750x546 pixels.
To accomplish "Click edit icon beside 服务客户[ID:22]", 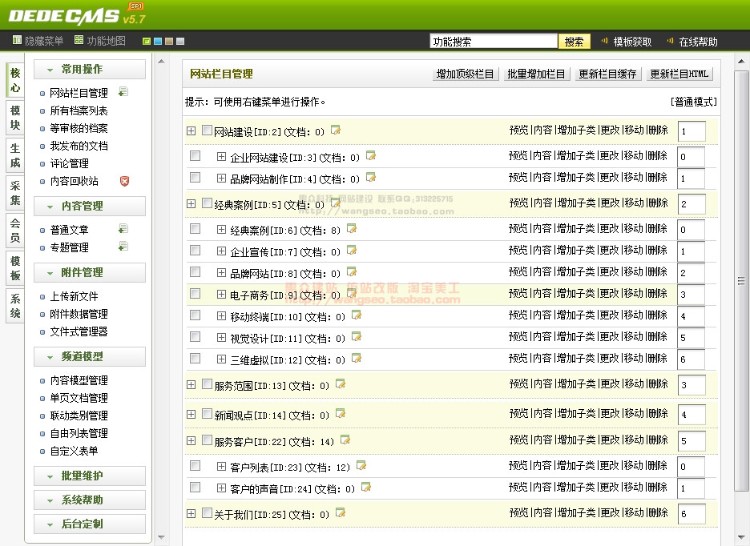I will click(345, 439).
